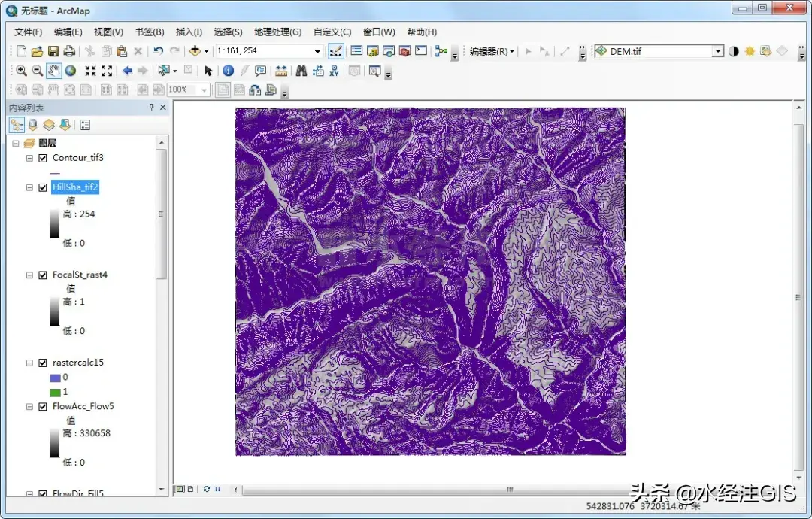
Task: Click the blue 0 swatch under rastercalc15
Action: [x=54, y=377]
